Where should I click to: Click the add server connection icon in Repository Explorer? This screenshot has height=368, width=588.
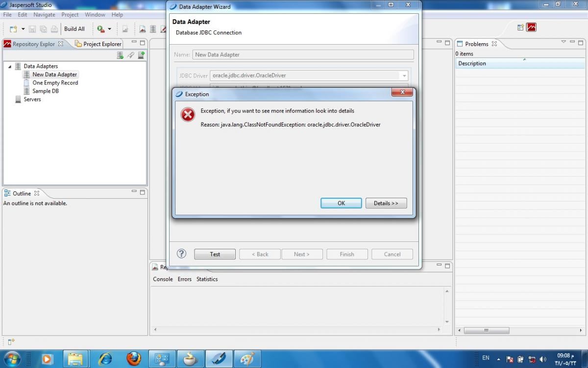pos(141,55)
